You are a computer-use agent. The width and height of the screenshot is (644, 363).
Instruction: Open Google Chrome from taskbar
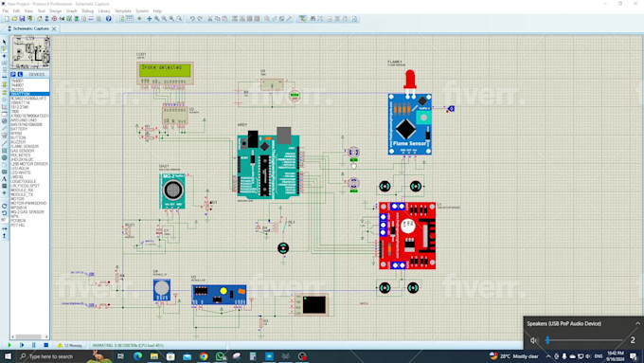(204, 356)
